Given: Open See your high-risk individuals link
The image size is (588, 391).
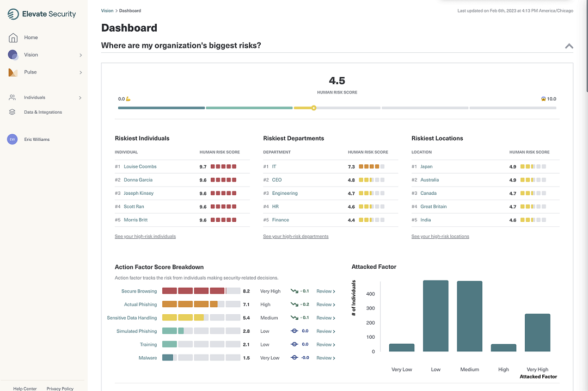Looking at the screenshot, I should (145, 237).
